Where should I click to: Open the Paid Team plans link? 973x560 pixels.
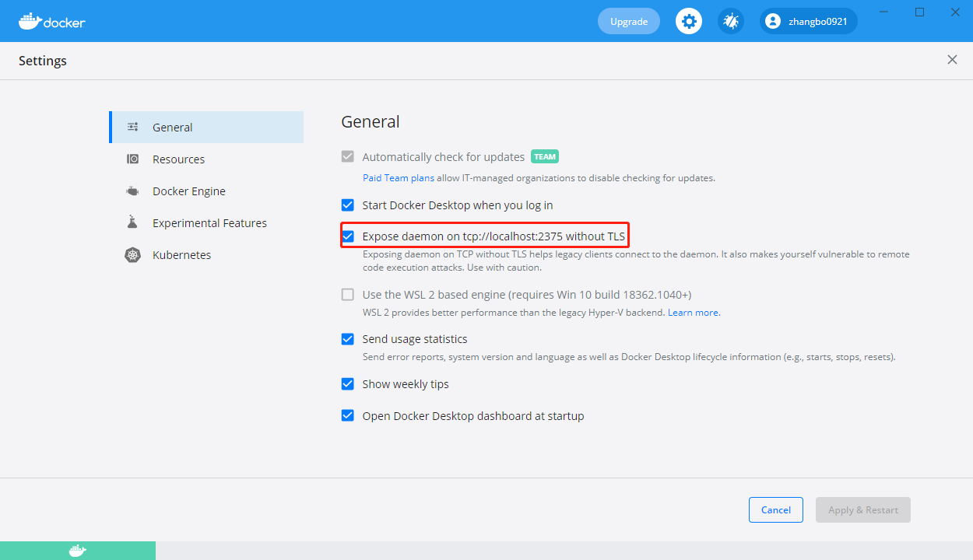point(399,178)
